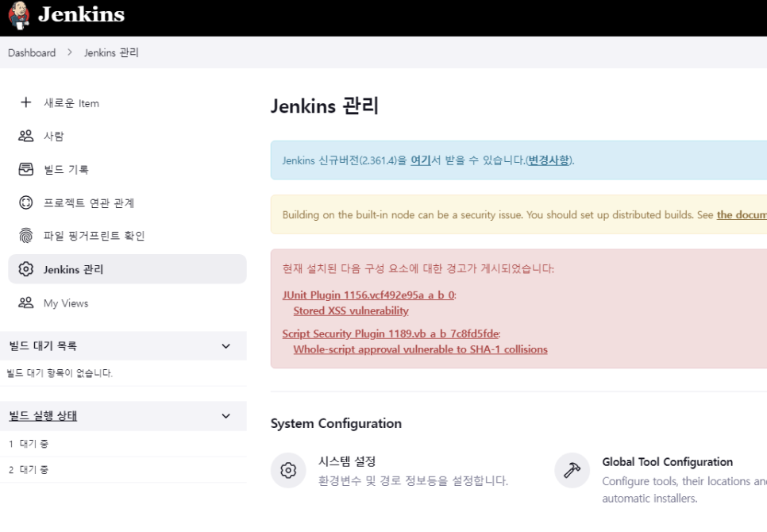Open the documentation link in security warning
The width and height of the screenshot is (767, 532).
coord(742,214)
